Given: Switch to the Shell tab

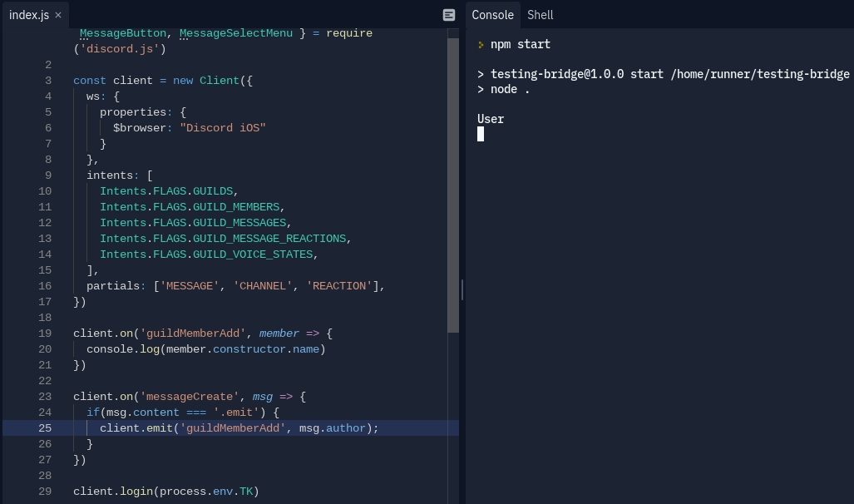Looking at the screenshot, I should [x=540, y=14].
